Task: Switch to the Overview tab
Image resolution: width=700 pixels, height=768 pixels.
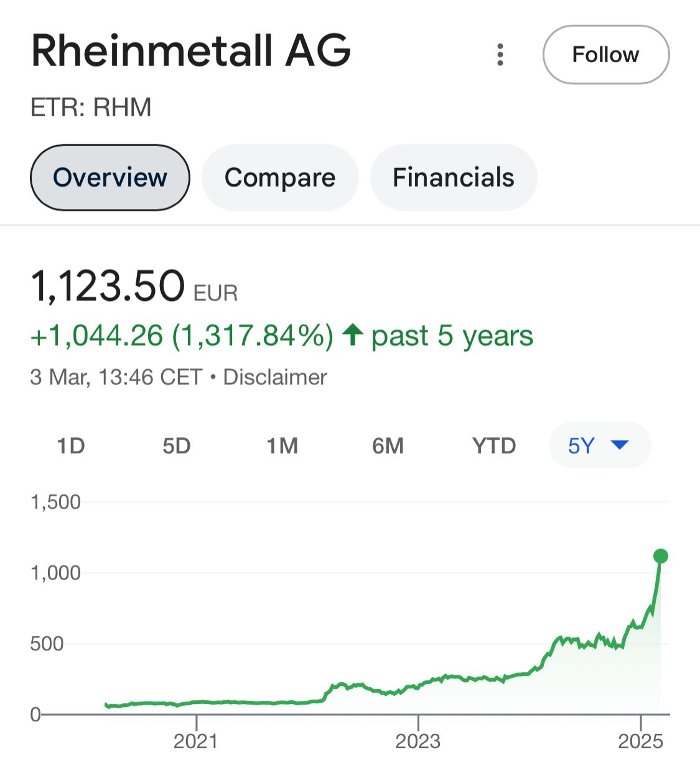Action: coord(110,178)
